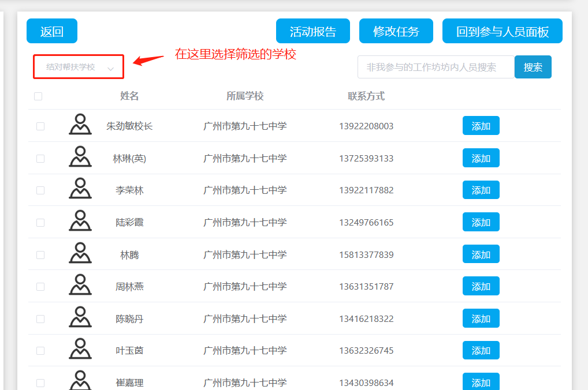588x390 pixels.
Task: Click the avatar icon of 崔嘉理
Action: [80, 380]
